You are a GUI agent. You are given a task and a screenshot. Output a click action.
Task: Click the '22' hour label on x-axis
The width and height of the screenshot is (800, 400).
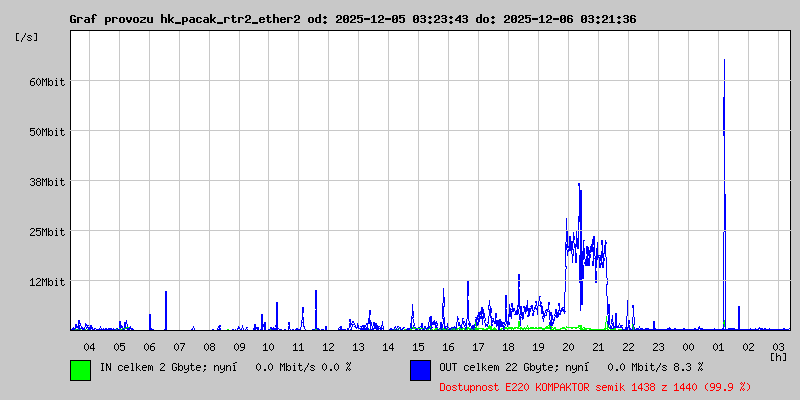pyautogui.click(x=629, y=347)
